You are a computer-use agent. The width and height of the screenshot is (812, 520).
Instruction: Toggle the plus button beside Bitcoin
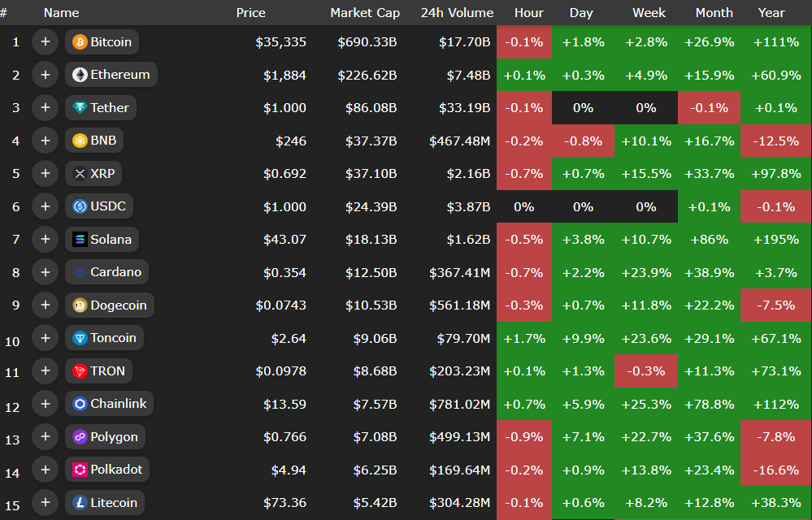pos(45,42)
